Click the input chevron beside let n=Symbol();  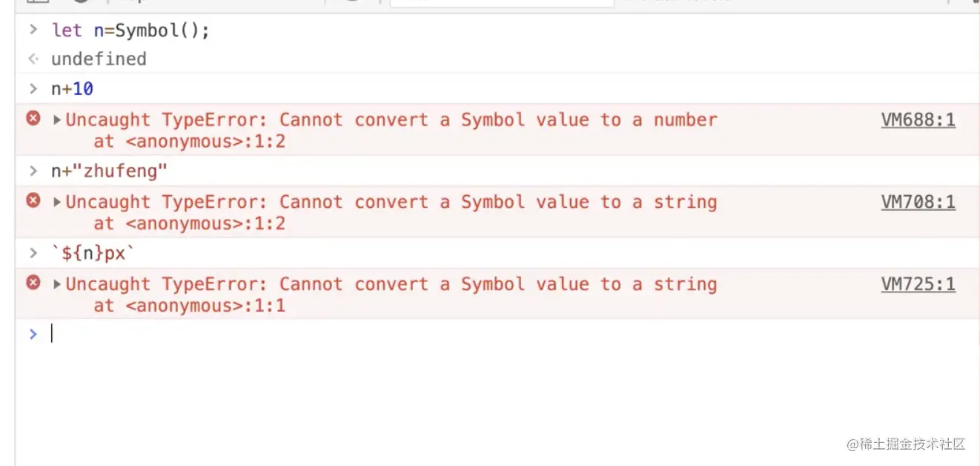[x=33, y=30]
